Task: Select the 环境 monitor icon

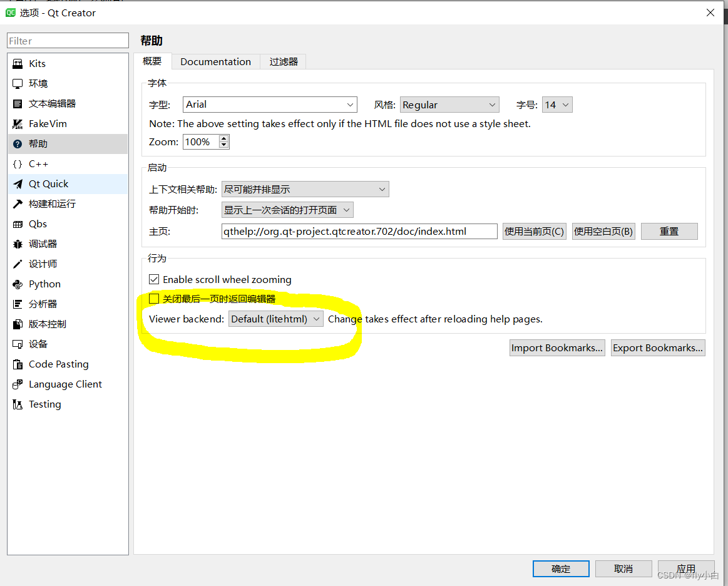Action: click(18, 84)
